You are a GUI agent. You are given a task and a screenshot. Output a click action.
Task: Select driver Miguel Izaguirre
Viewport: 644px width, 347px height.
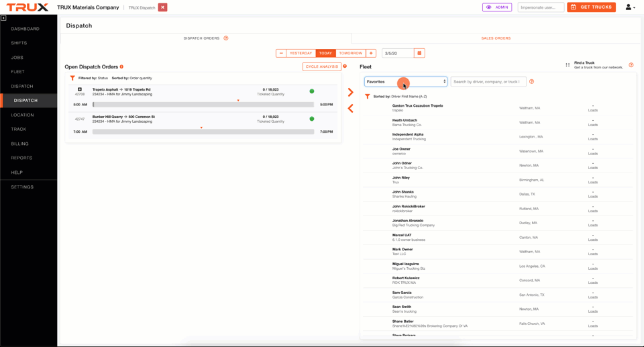click(498, 266)
